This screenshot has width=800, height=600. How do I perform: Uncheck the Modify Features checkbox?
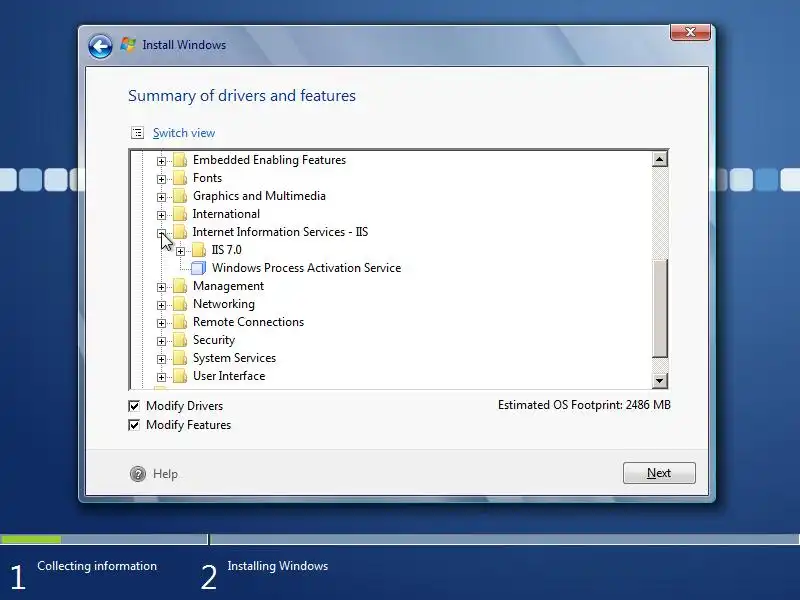134,425
